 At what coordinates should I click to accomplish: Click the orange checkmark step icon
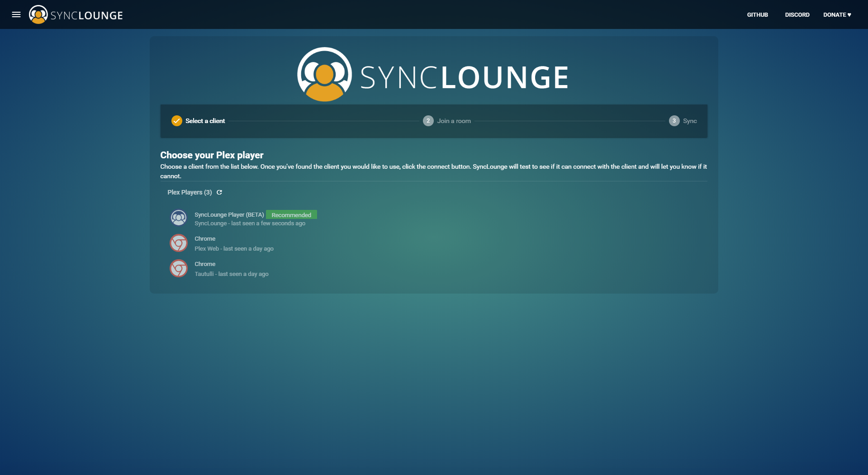point(177,121)
